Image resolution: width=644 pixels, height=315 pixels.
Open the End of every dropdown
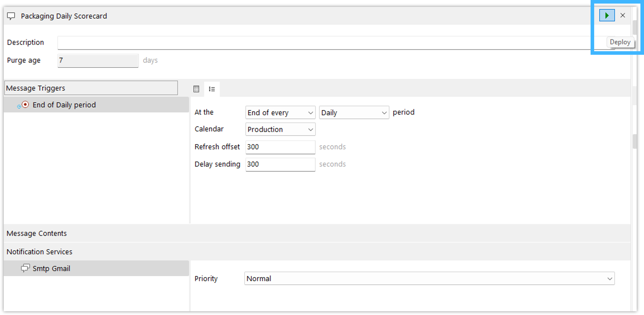click(x=280, y=112)
